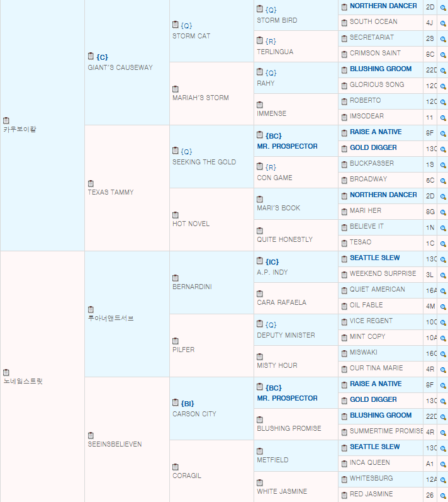Screen dimensions: 448x502
Task: Click clipboard icon beside SECRETARIAT
Action: 344,38
